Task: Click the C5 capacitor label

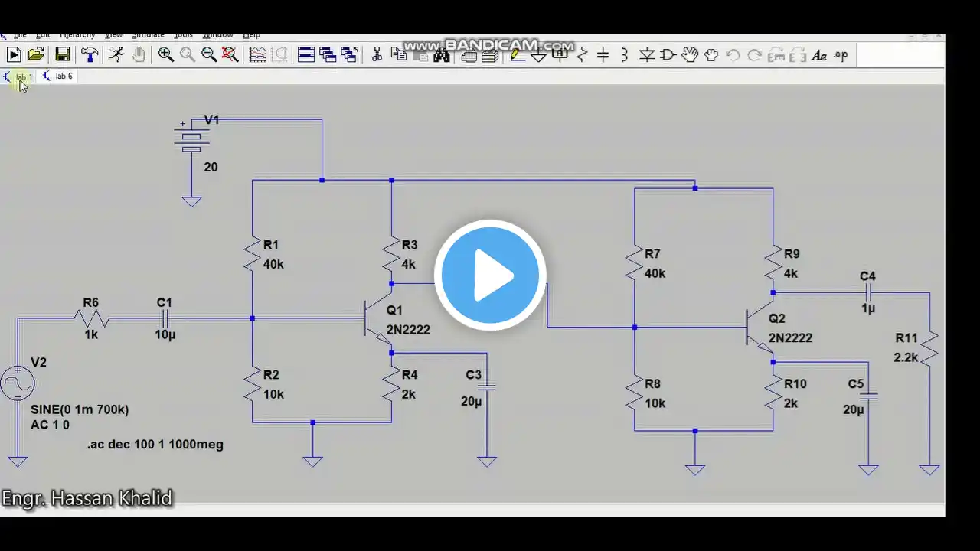Action: coord(855,383)
